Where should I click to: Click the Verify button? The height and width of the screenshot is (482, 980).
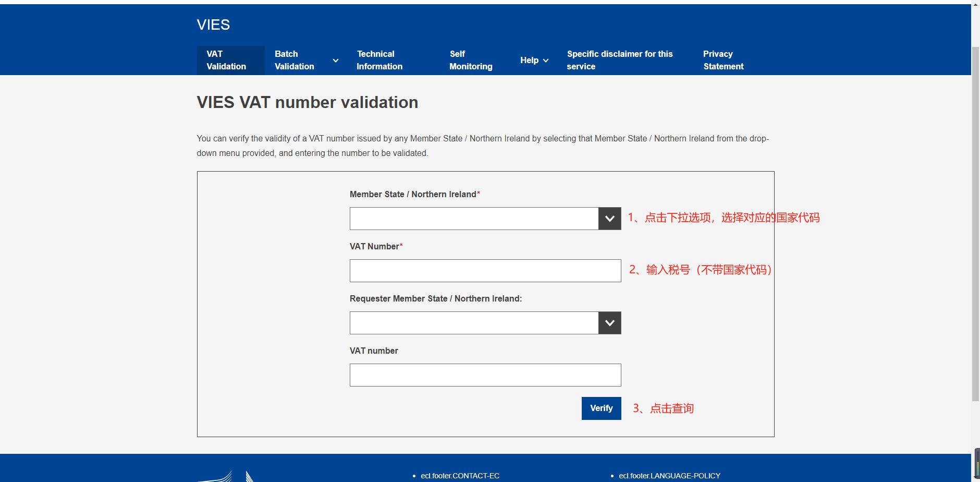[601, 408]
